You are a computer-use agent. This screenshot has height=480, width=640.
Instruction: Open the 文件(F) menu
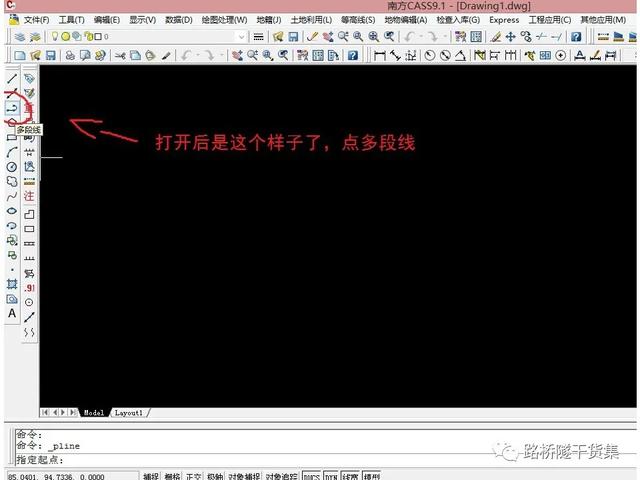(x=36, y=20)
